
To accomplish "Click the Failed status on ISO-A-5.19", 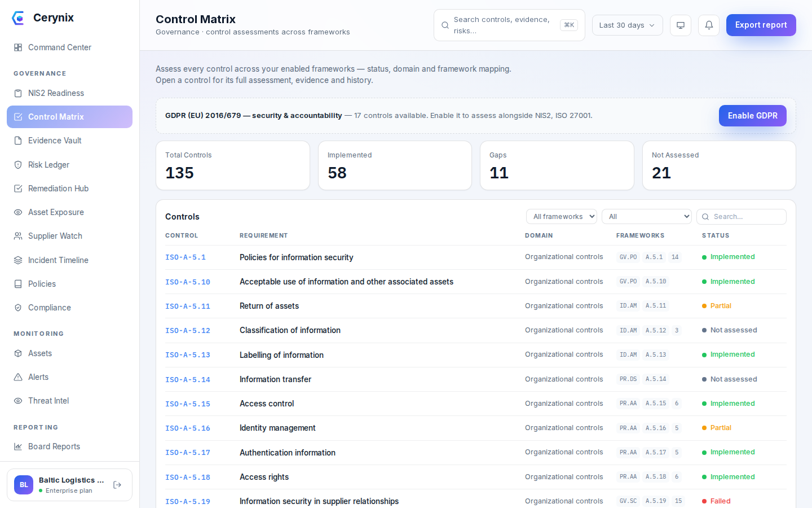I will (716, 501).
